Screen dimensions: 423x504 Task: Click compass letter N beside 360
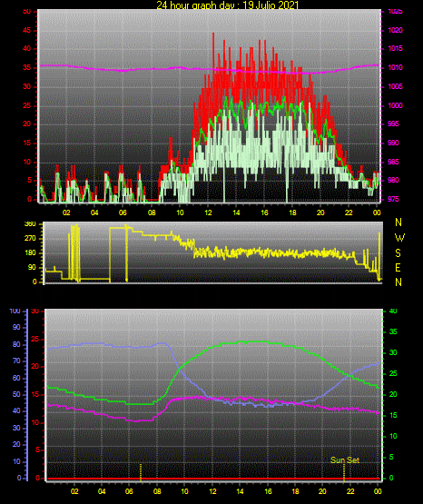(398, 222)
